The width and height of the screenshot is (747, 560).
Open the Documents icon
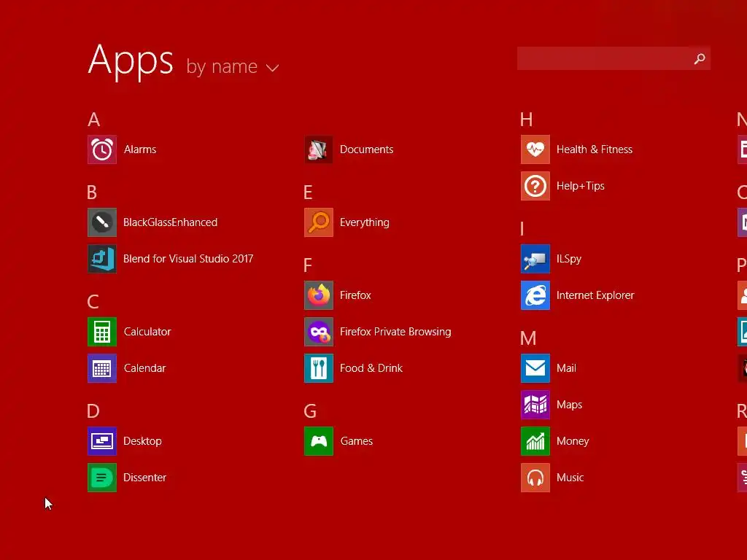(x=319, y=149)
